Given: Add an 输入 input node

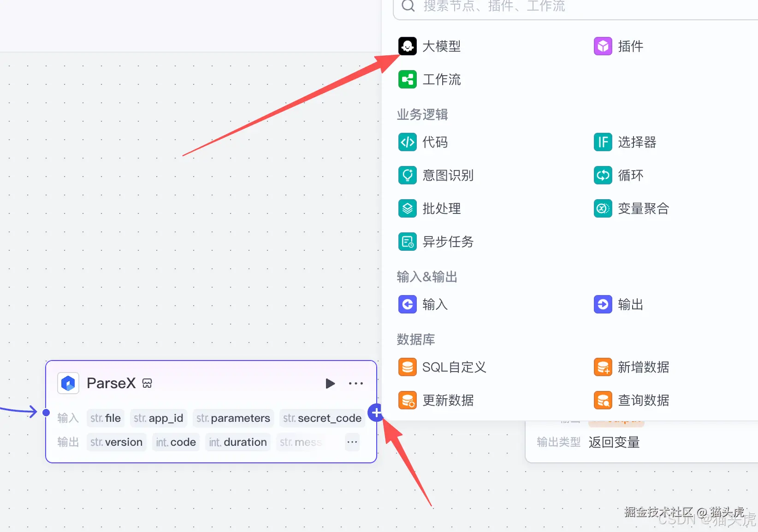Looking at the screenshot, I should tap(435, 304).
